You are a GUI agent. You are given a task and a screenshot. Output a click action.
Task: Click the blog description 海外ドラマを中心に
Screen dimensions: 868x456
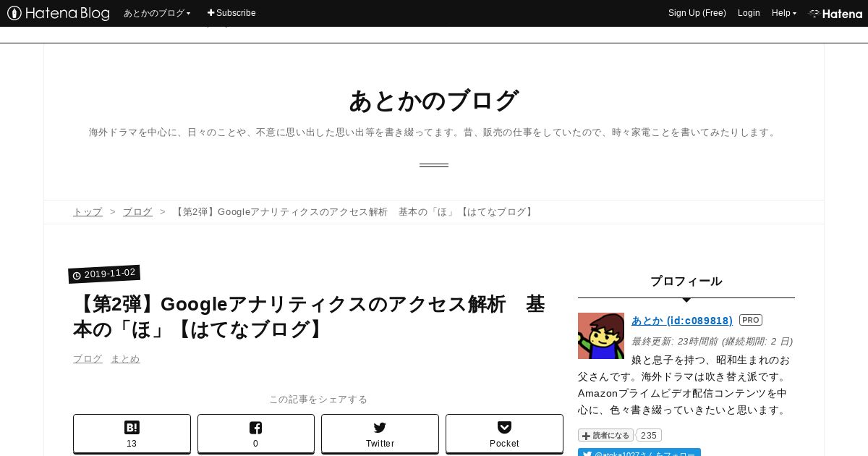(434, 132)
